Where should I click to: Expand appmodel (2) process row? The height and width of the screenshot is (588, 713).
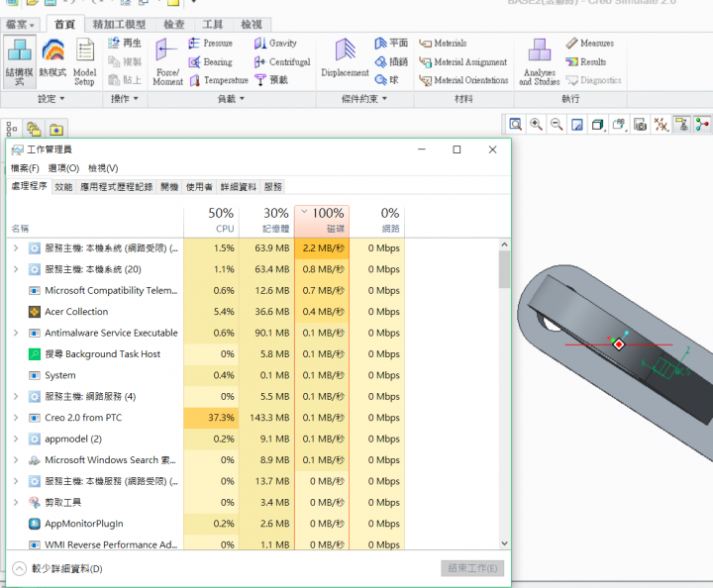[x=16, y=439]
